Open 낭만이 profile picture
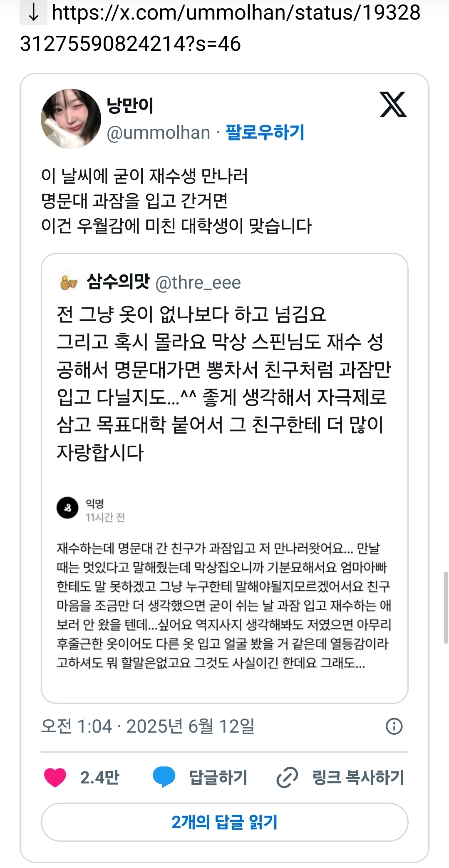 [x=71, y=119]
